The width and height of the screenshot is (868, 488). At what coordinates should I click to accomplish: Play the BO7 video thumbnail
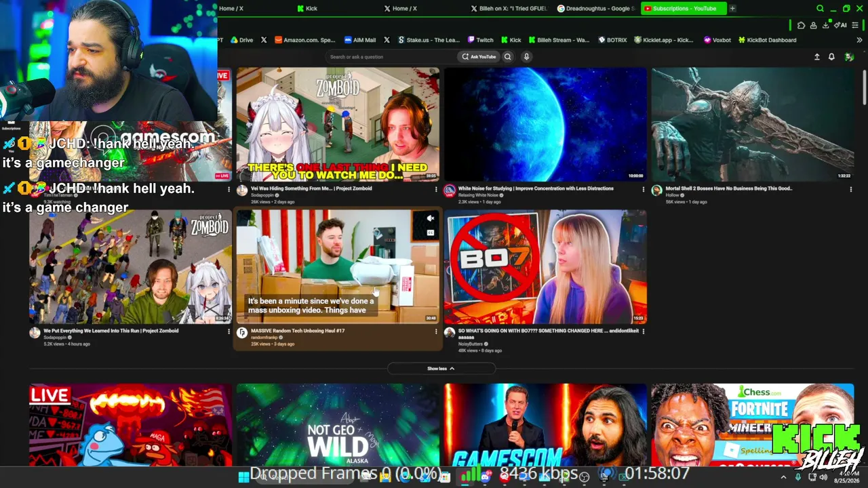[545, 267]
